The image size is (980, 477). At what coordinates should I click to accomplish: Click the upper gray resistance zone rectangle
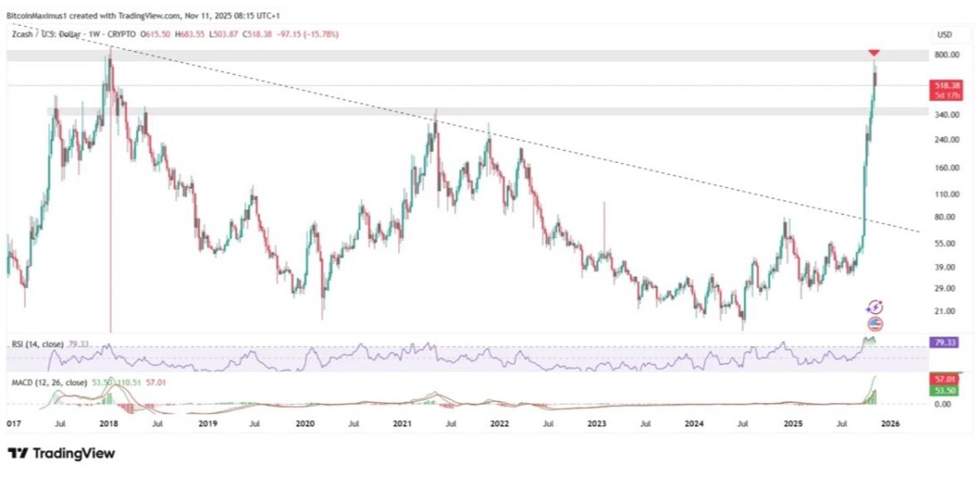445,55
